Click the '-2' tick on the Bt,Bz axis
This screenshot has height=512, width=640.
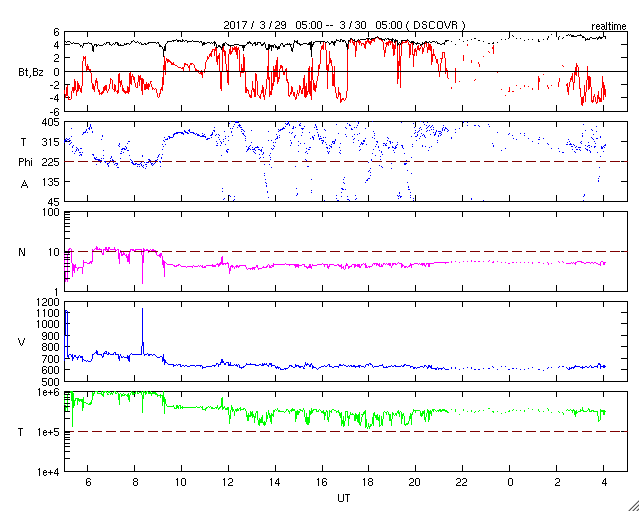point(53,85)
